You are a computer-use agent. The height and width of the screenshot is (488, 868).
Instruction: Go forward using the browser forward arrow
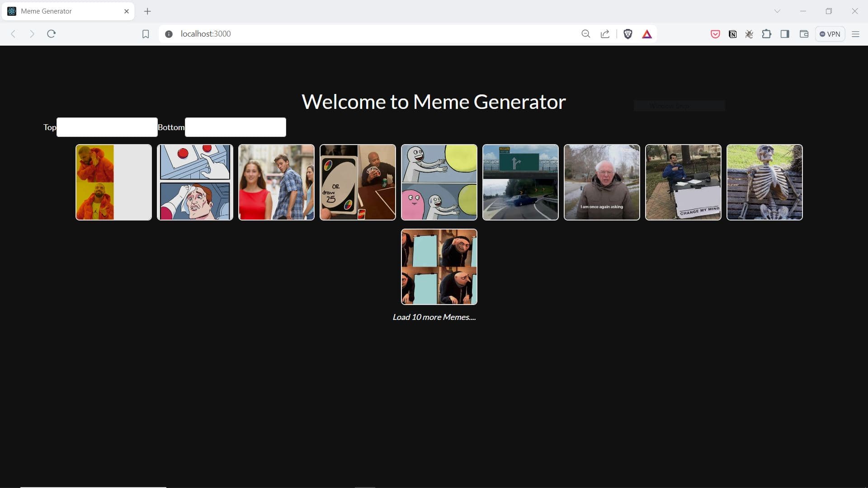[x=32, y=34]
